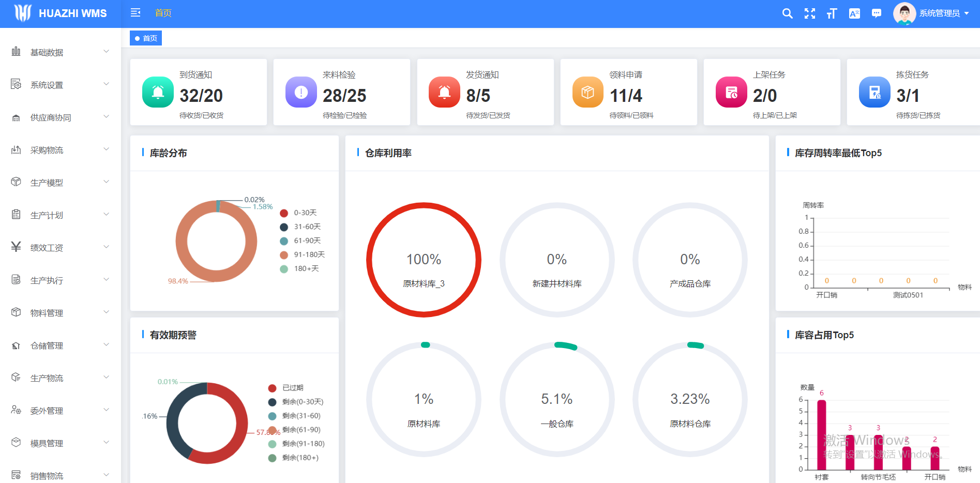Click the green 到货通知 bell icon
The width and height of the screenshot is (980, 483).
158,92
